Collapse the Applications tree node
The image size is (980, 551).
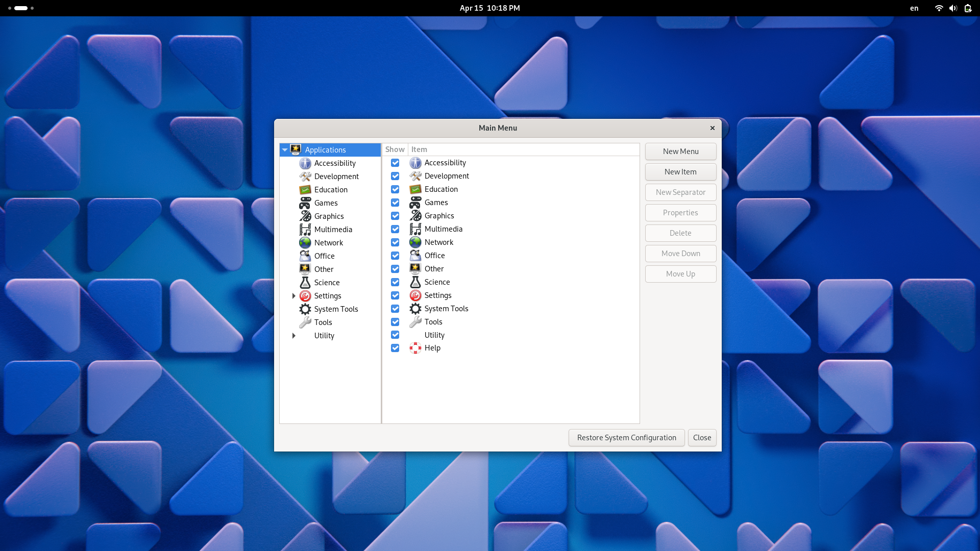(285, 150)
